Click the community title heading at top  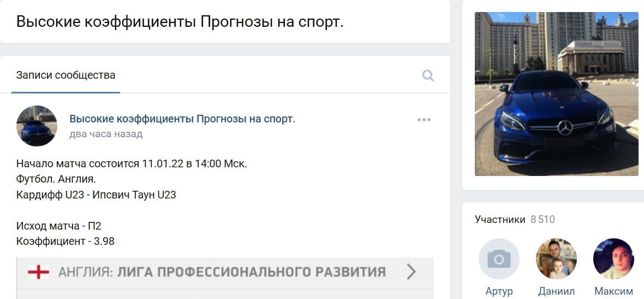(180, 22)
